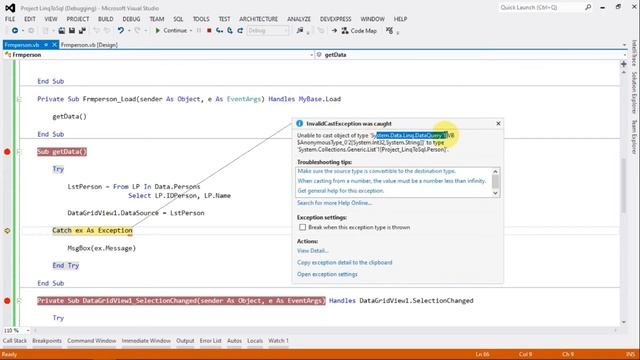Image resolution: width=640 pixels, height=360 pixels.
Task: Click Copy exception detail to the clipboard
Action: [344, 262]
